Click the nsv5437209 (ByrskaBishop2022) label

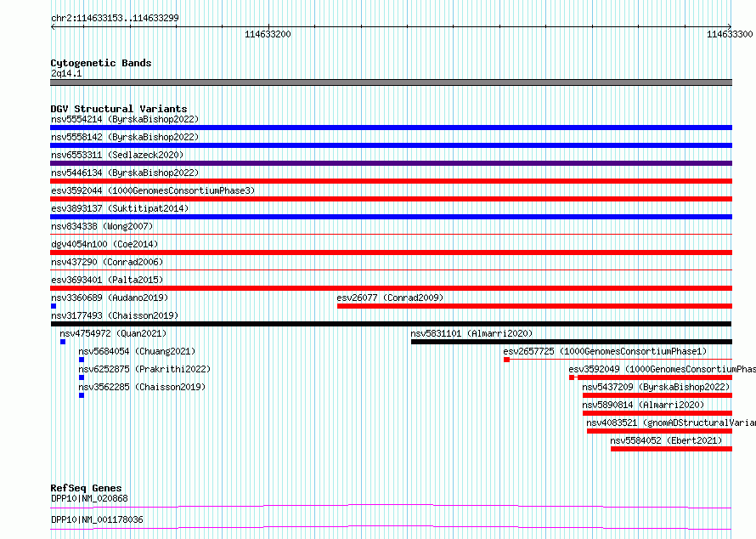pos(656,387)
